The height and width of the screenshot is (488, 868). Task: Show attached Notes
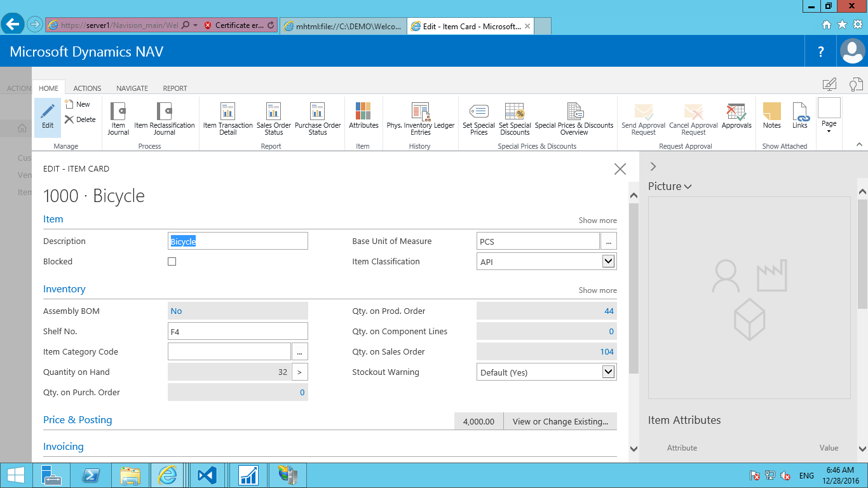pyautogui.click(x=772, y=116)
